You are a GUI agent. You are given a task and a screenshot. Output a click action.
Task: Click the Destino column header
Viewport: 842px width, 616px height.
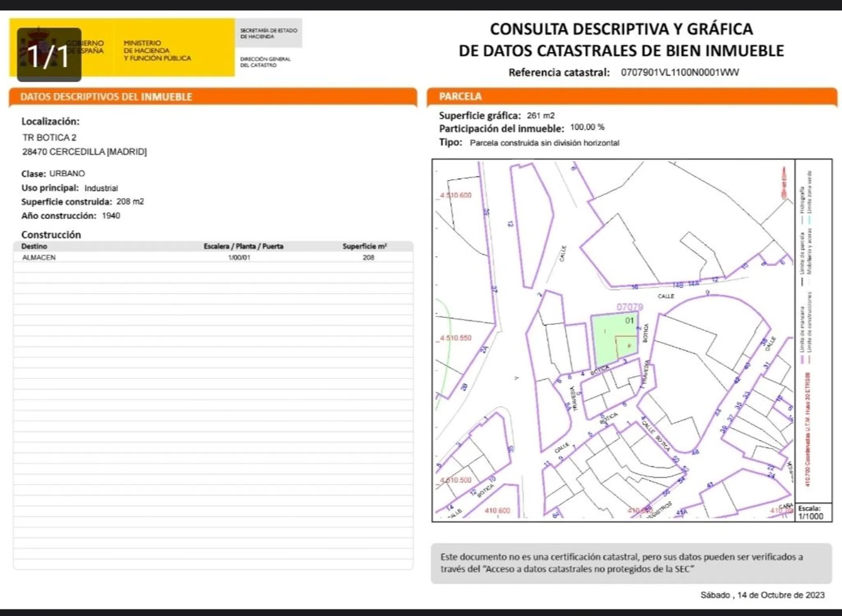(34, 246)
